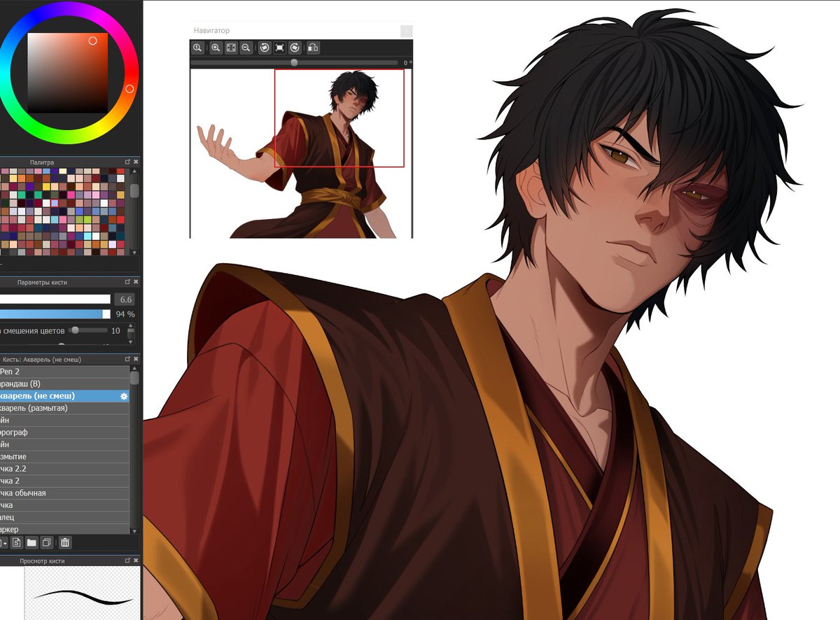Click the Navigator preview thumbnail
This screenshot has width=840, height=620.
click(x=302, y=153)
